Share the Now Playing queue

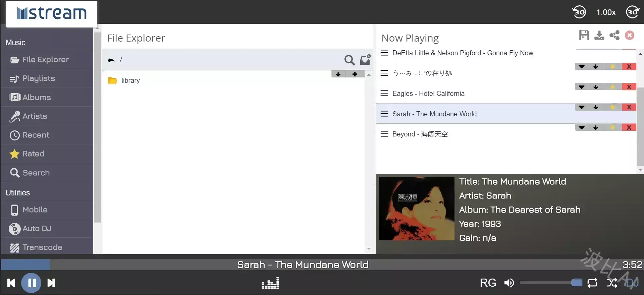tap(614, 35)
